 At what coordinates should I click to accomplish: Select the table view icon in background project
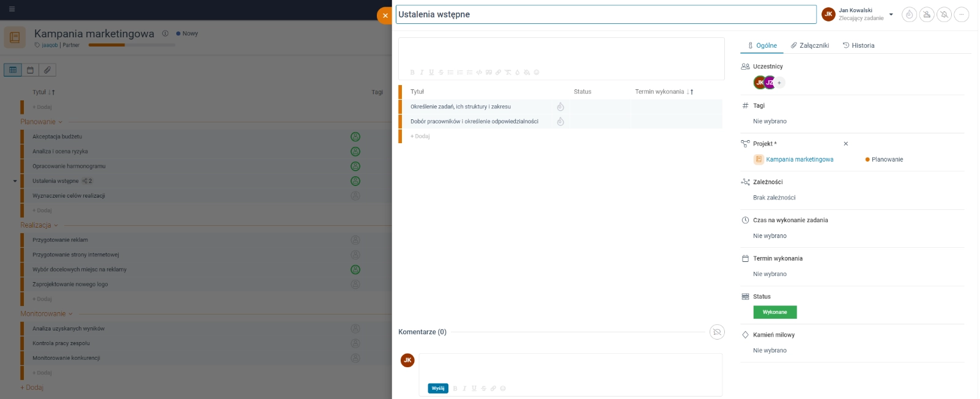(13, 70)
